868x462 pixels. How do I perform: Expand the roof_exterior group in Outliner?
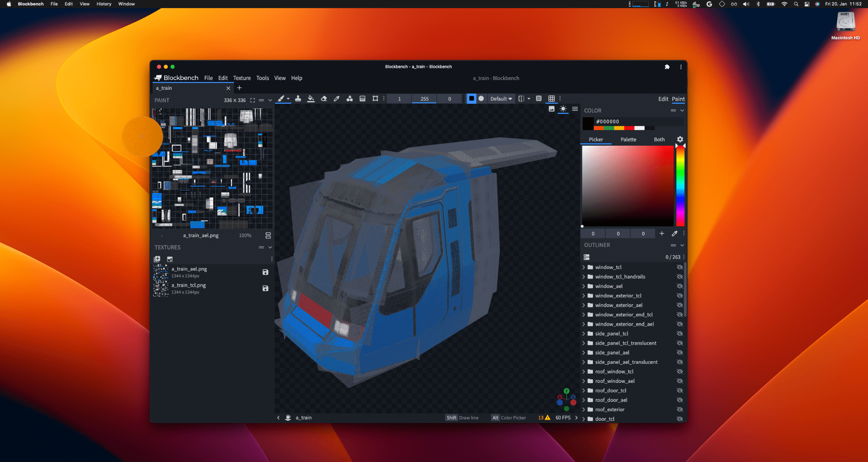[x=584, y=409]
